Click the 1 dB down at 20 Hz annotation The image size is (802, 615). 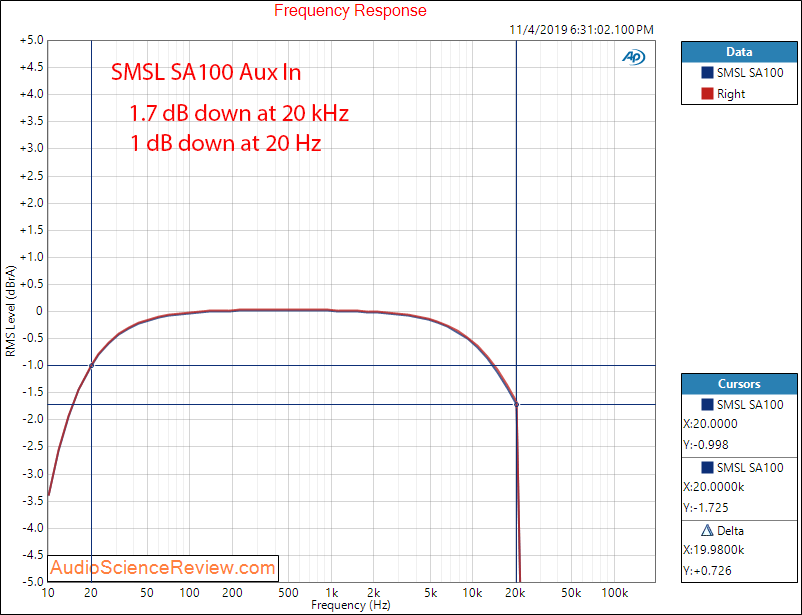[226, 143]
